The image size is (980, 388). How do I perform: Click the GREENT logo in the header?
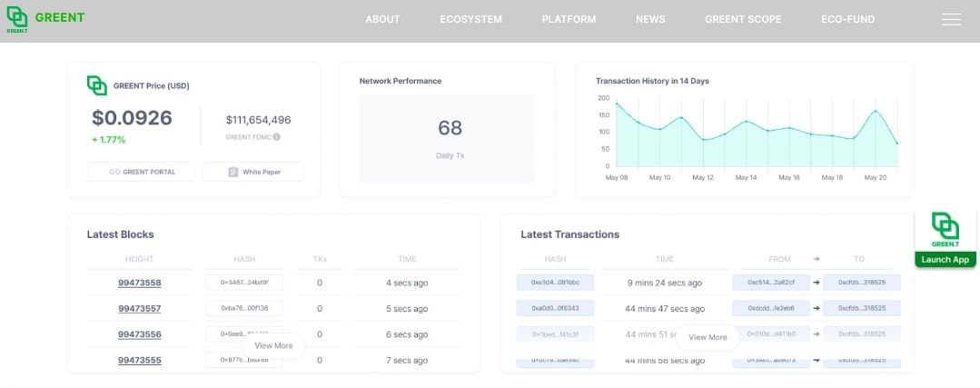click(17, 19)
